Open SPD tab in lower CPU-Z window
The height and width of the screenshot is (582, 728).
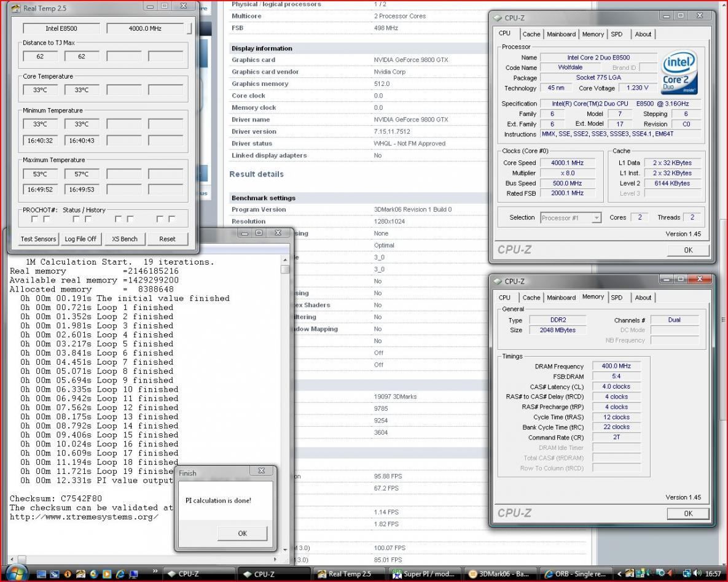(x=617, y=298)
